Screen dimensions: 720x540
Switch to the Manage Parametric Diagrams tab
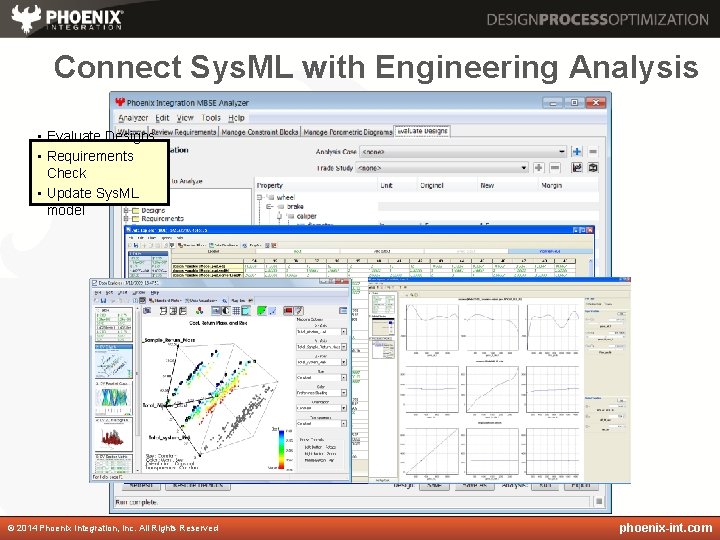348,132
